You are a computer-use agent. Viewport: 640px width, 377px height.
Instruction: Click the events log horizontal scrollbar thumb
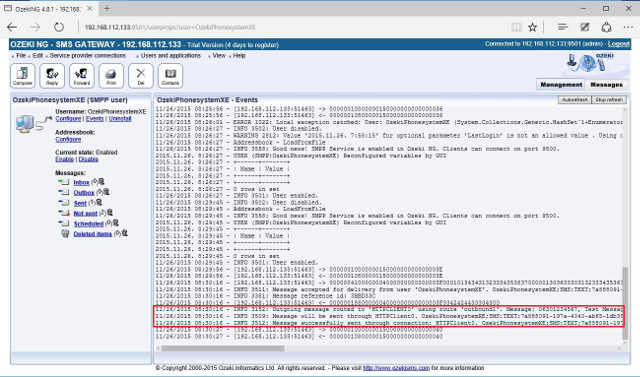click(223, 348)
